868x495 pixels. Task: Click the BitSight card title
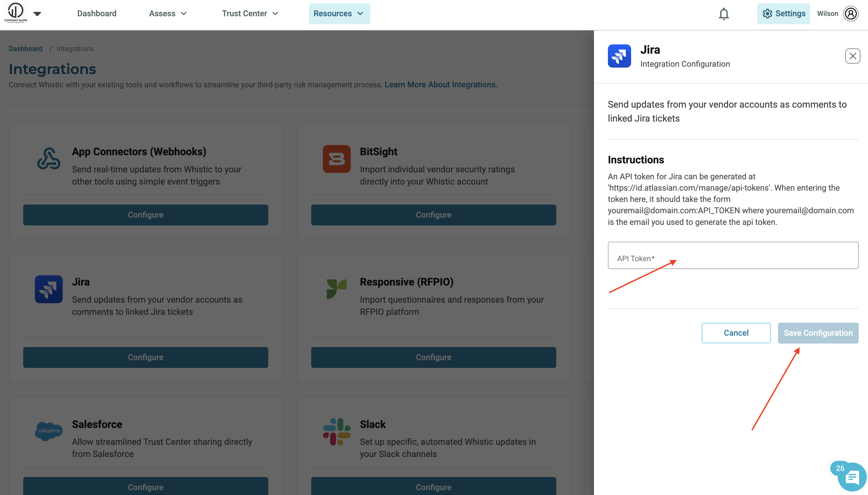[x=379, y=152]
